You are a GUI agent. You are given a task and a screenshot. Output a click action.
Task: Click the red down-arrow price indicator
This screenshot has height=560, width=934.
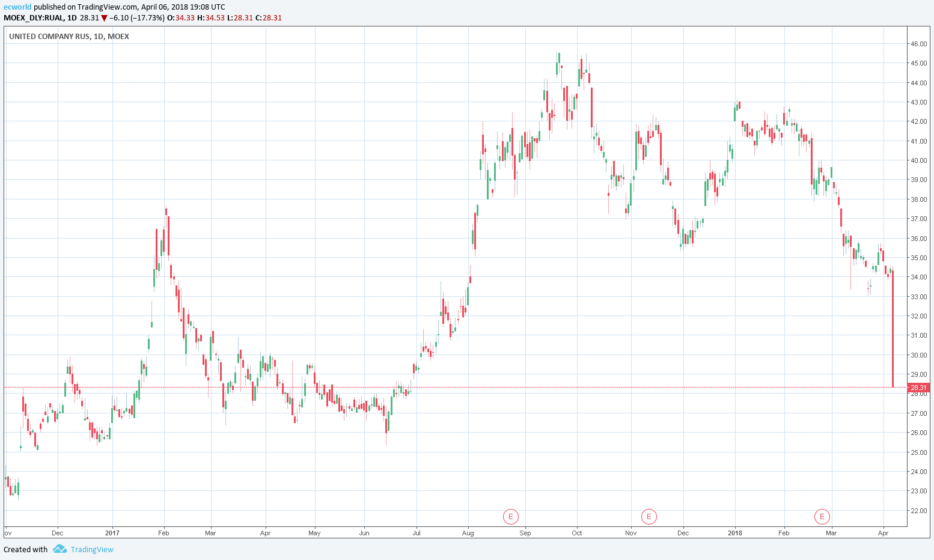(104, 18)
